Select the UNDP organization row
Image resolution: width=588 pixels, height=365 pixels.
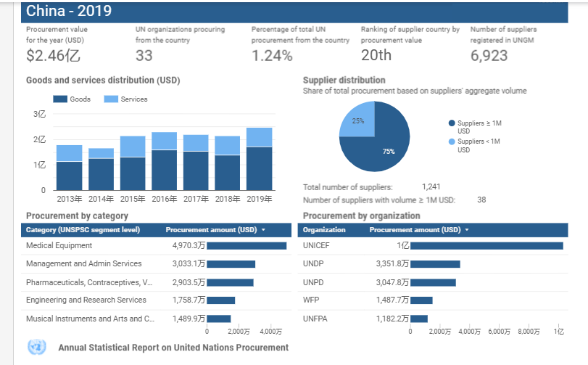coord(433,263)
